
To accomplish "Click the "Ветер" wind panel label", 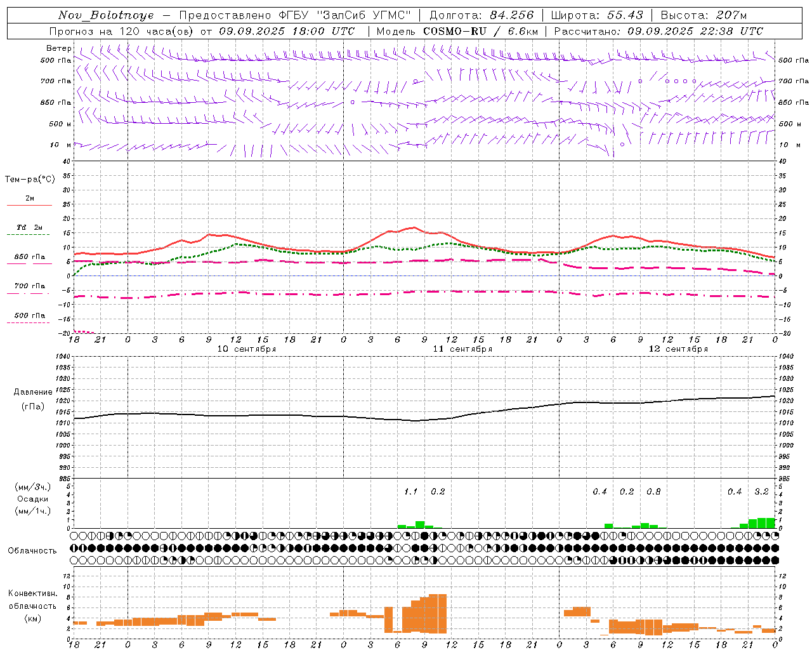I will (x=58, y=48).
